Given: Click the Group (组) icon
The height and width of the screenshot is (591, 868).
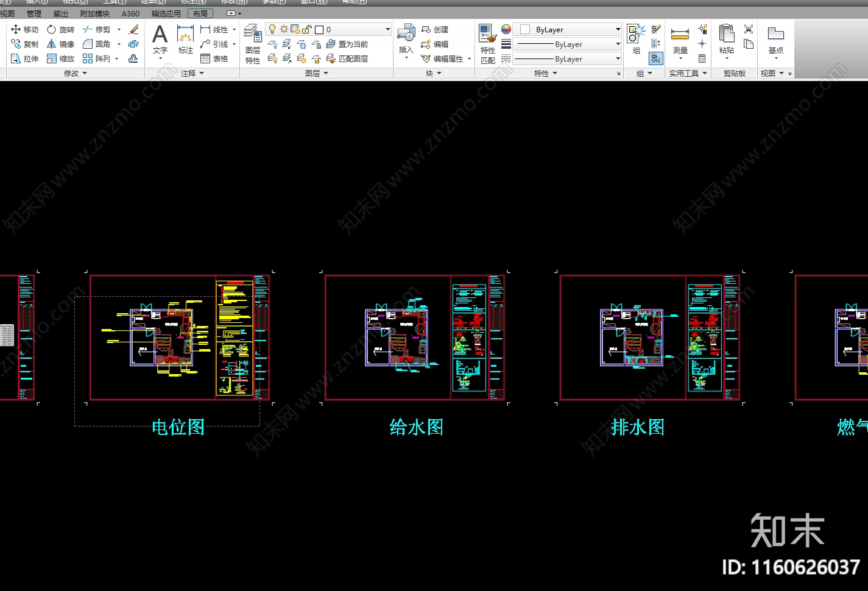Looking at the screenshot, I should point(636,35).
